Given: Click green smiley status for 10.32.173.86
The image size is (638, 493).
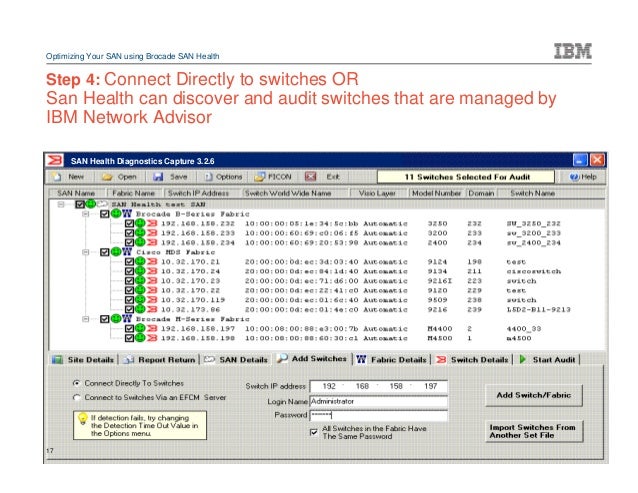Looking at the screenshot, I should coord(140,309).
